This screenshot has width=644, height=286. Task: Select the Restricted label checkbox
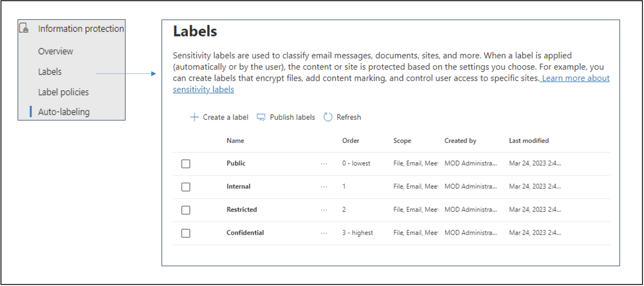point(186,210)
